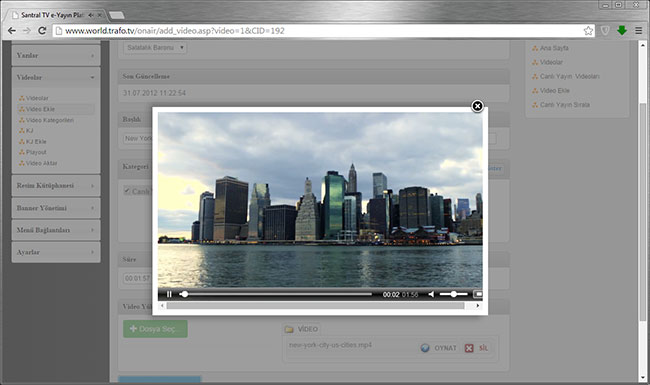650x385 pixels.
Task: Pause the playing video
Action: [169, 294]
